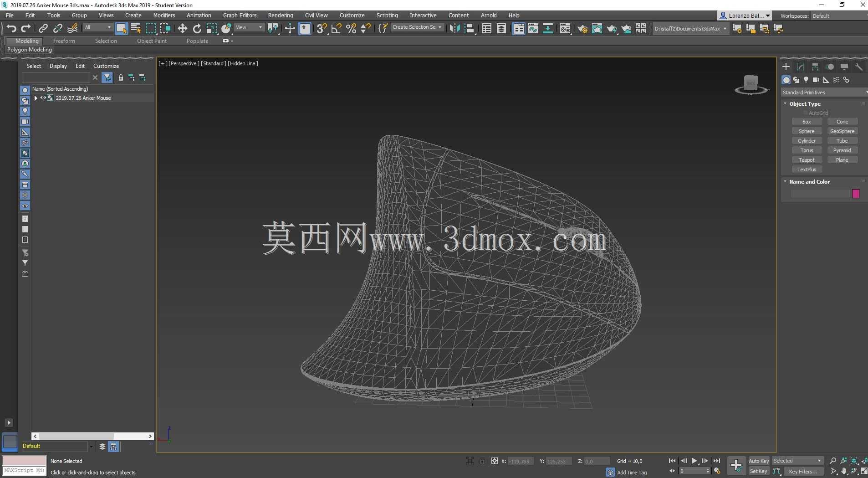Switch to the Object Paint ribbon tab
This screenshot has height=478, width=868.
click(152, 41)
